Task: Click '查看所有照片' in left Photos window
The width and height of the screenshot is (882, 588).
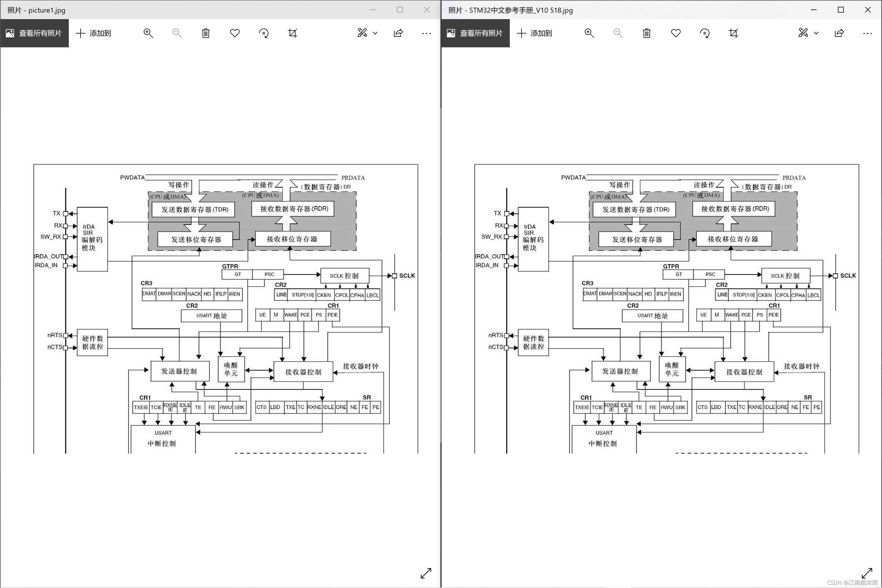Action: click(x=34, y=33)
